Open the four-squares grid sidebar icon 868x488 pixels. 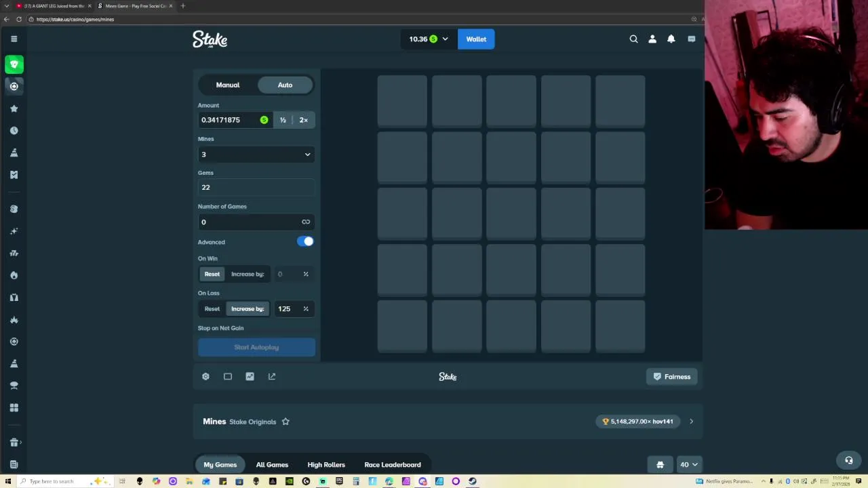pos(14,407)
